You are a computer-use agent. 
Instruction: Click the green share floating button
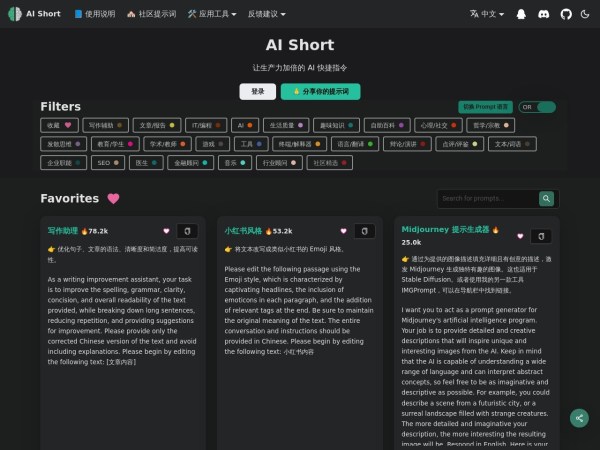click(579, 418)
